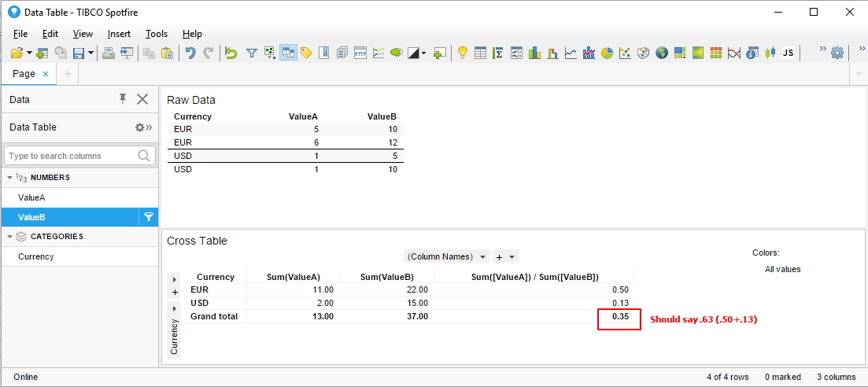This screenshot has width=868, height=387.
Task: Add a new page tab
Action: point(68,74)
